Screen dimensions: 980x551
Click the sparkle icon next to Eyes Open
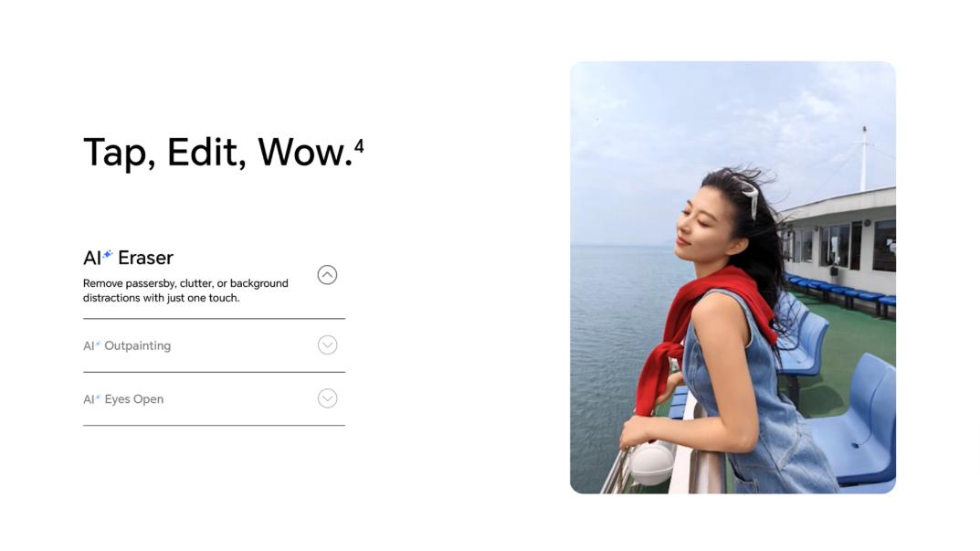click(98, 397)
